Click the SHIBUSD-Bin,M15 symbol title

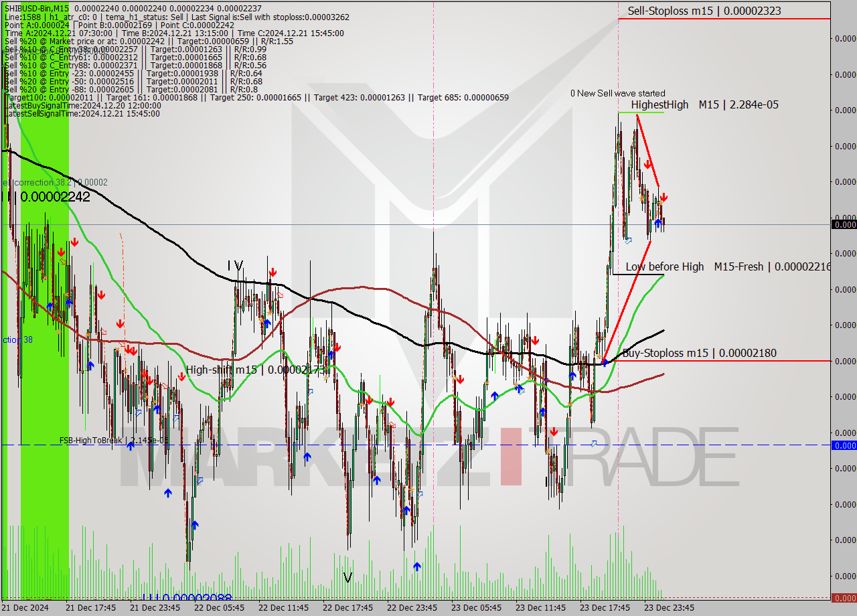pyautogui.click(x=36, y=8)
